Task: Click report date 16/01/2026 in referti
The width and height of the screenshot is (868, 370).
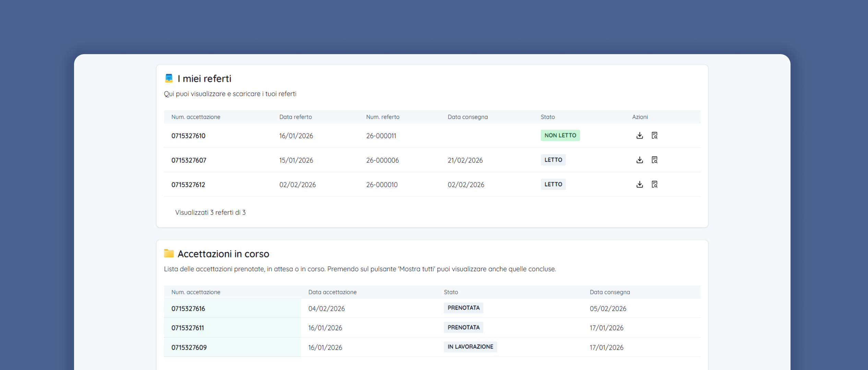Action: (296, 136)
